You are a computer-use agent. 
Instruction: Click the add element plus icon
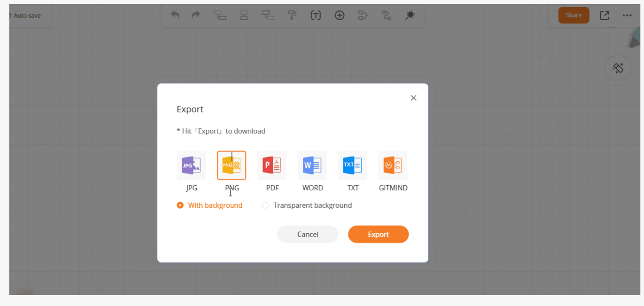pyautogui.click(x=340, y=15)
